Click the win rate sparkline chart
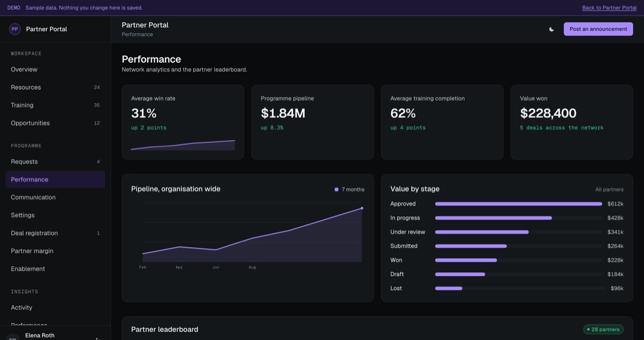The height and width of the screenshot is (340, 644). [183, 145]
